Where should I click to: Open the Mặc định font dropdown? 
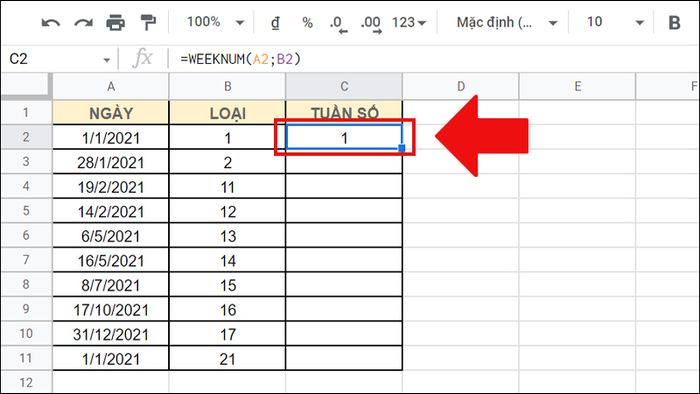[507, 22]
